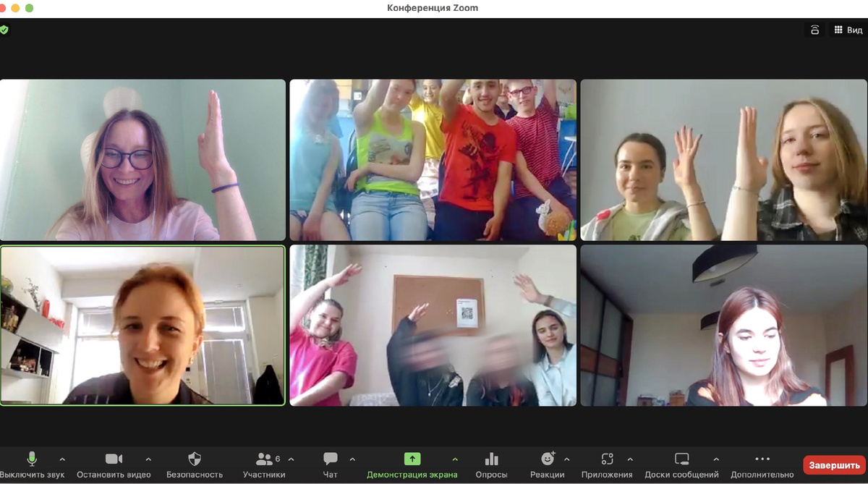Screen dimensions: 868x484
Task: Select the tile with corkboard on wall
Action: point(433,326)
